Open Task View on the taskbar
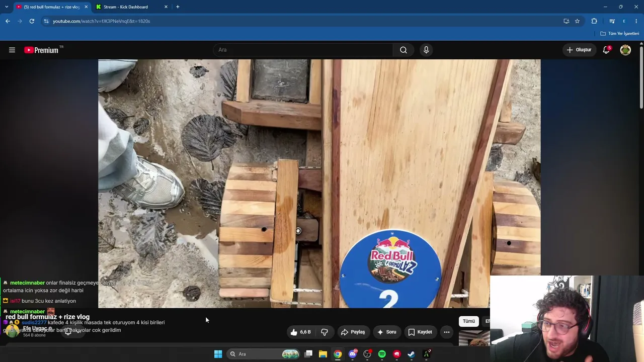644x362 pixels. (308, 354)
